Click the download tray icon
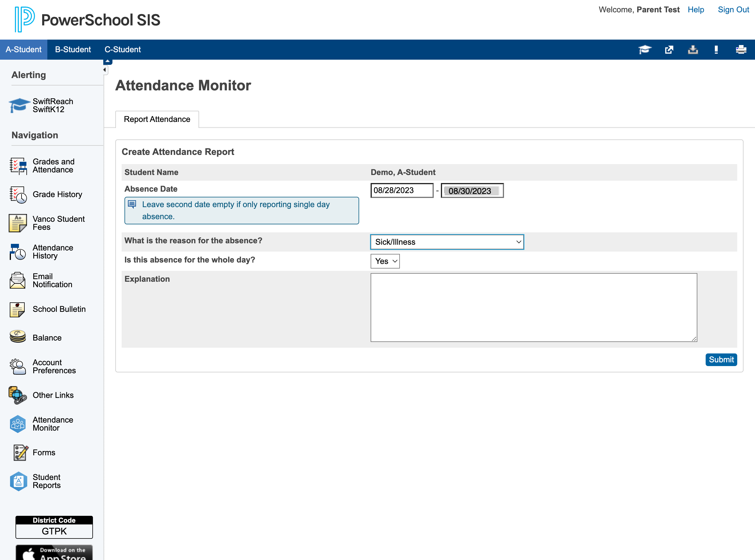 (693, 50)
